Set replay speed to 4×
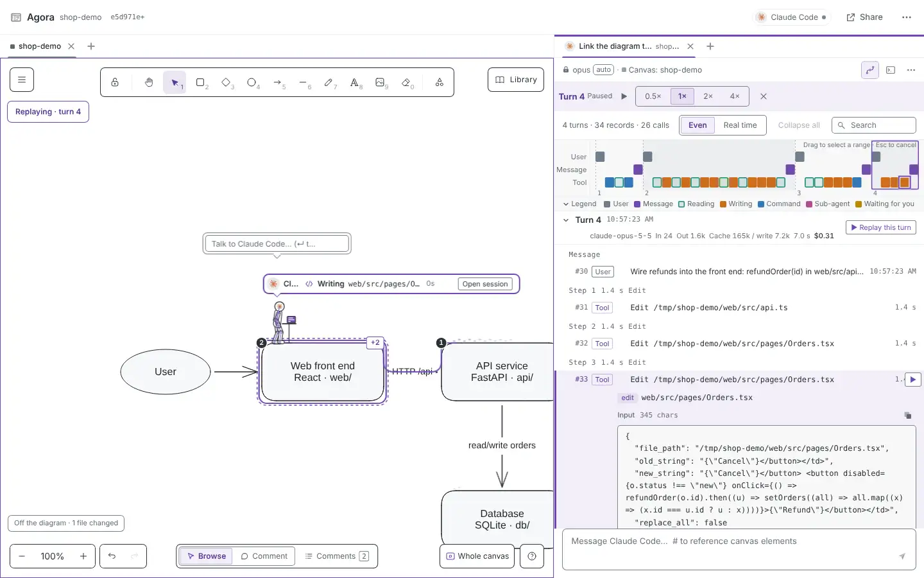This screenshot has width=924, height=578. point(735,96)
